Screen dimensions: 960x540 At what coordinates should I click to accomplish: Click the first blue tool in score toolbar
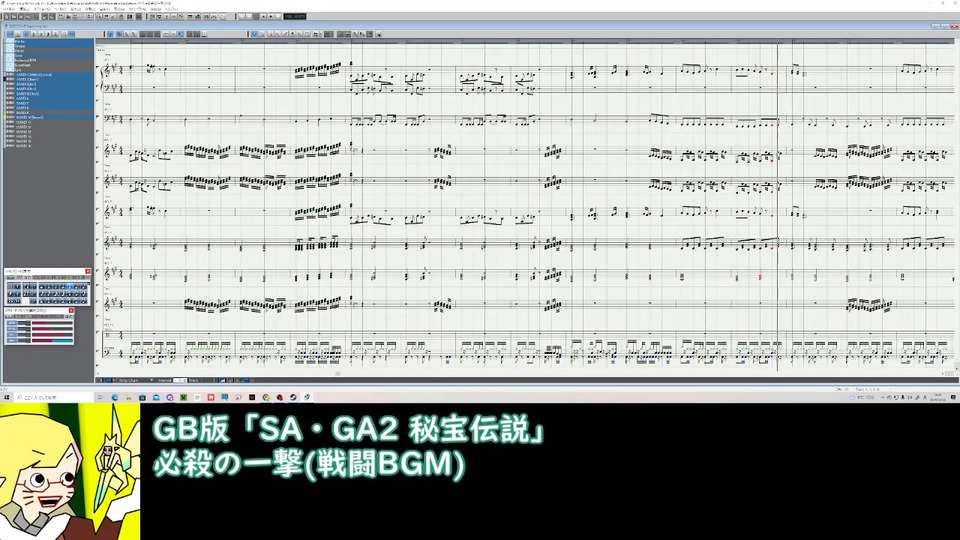(111, 34)
